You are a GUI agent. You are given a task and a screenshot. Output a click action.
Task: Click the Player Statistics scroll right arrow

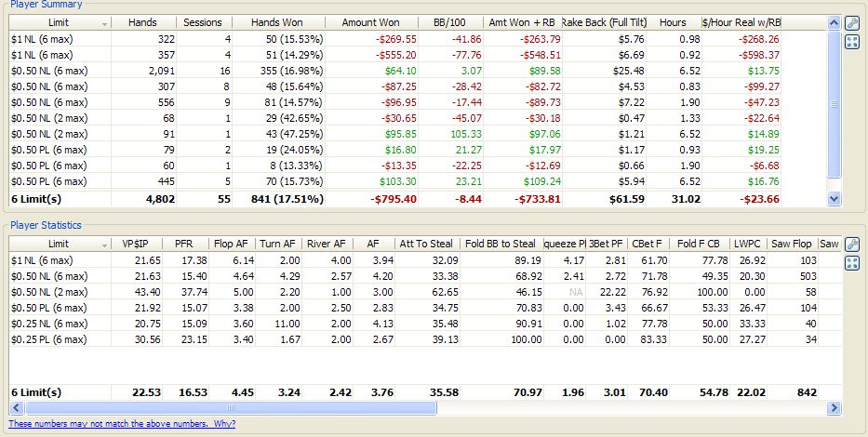(834, 408)
